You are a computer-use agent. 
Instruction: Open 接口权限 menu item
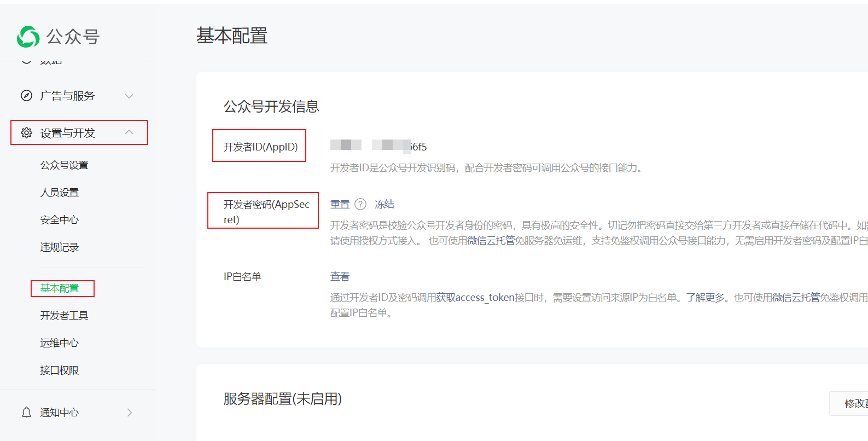[60, 370]
